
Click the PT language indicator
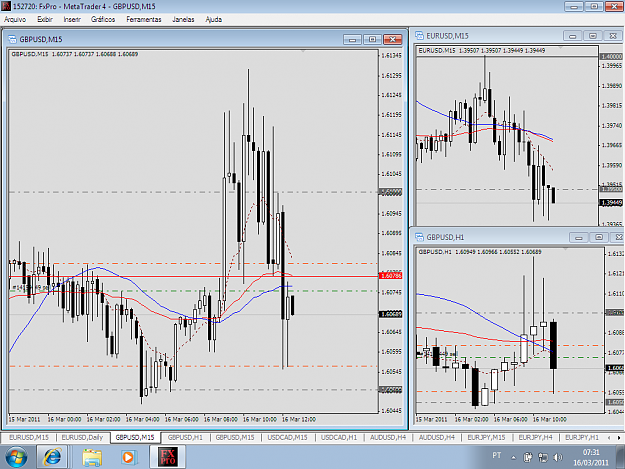tap(496, 455)
